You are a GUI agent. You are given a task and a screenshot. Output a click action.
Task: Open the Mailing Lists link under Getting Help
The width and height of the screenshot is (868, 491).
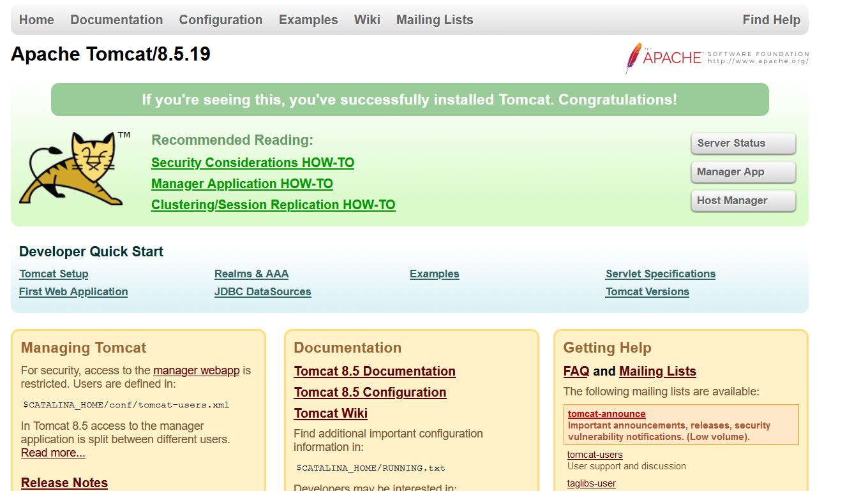point(657,371)
